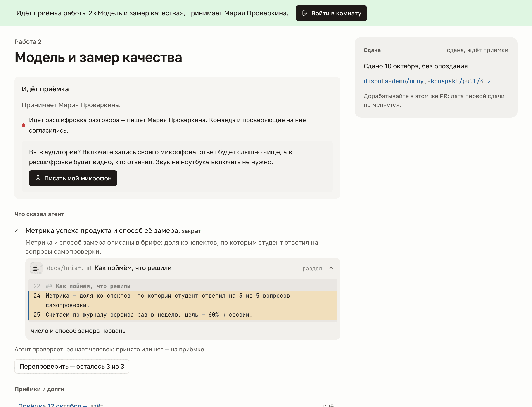The width and height of the screenshot is (532, 407).
Task: Click the heading line 22 «## Как поймём, что решили»
Action: click(x=183, y=286)
